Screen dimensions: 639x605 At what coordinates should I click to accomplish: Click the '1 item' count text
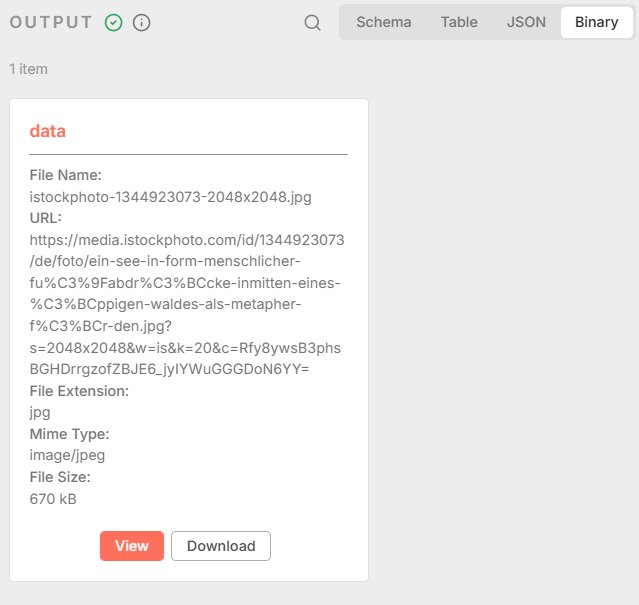tap(28, 69)
